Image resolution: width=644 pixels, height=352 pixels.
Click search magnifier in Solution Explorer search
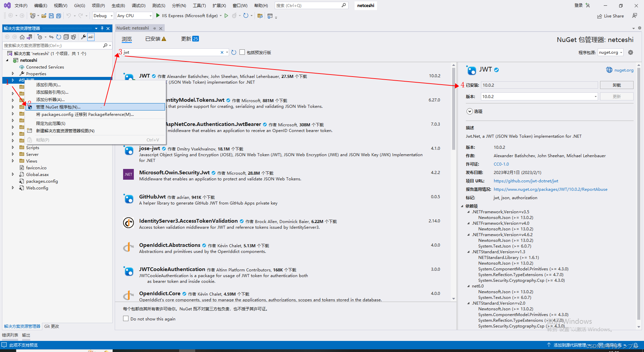105,45
